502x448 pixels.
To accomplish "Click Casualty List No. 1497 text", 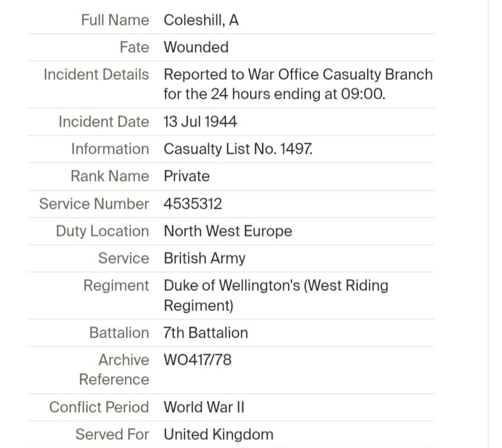I will coord(238,149).
